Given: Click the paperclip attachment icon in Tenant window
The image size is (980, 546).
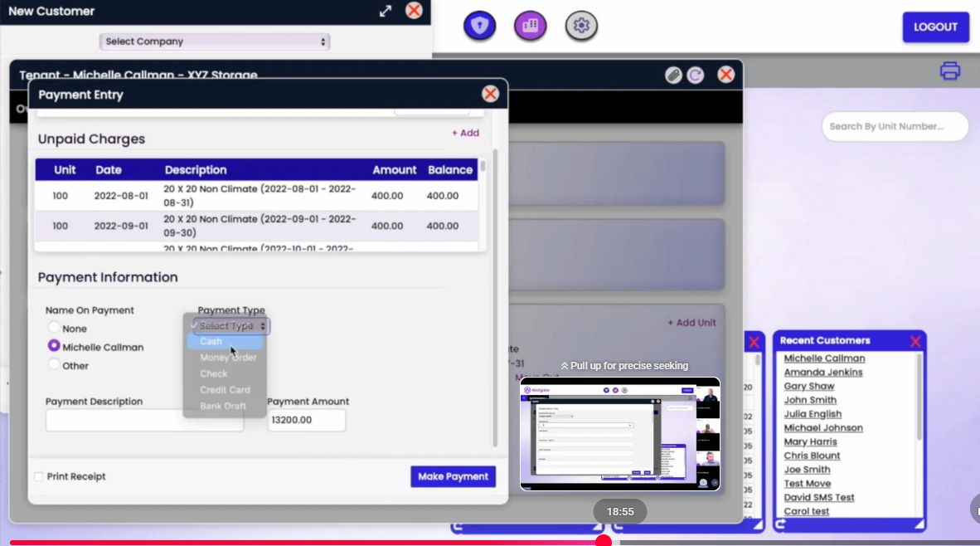Looking at the screenshot, I should tap(673, 75).
